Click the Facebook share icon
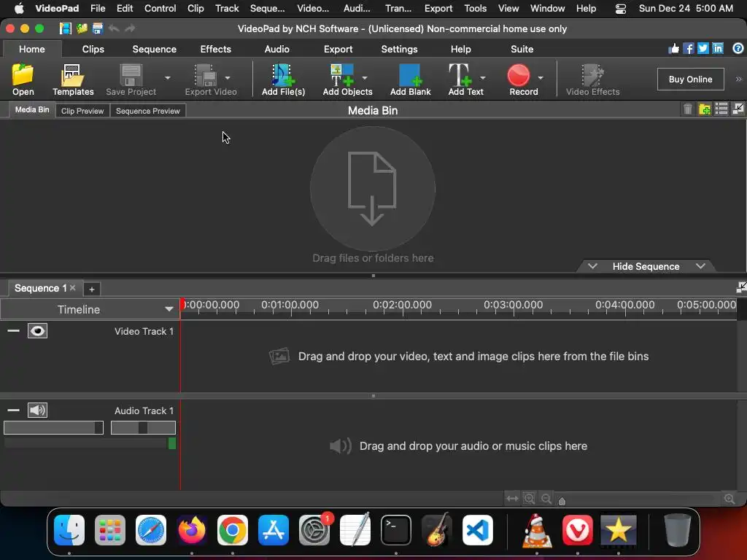Image resolution: width=747 pixels, height=560 pixels. pyautogui.click(x=688, y=49)
